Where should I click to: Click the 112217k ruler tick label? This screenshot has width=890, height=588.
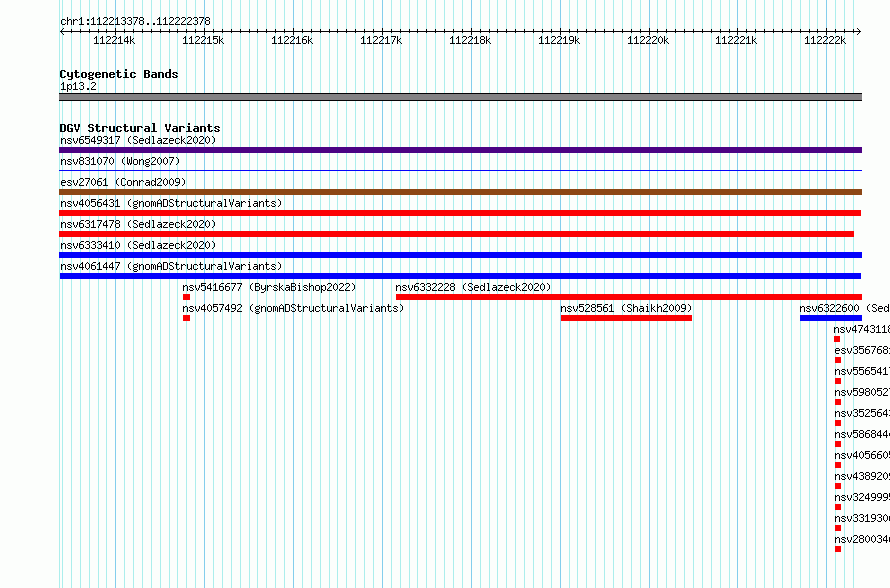381,40
